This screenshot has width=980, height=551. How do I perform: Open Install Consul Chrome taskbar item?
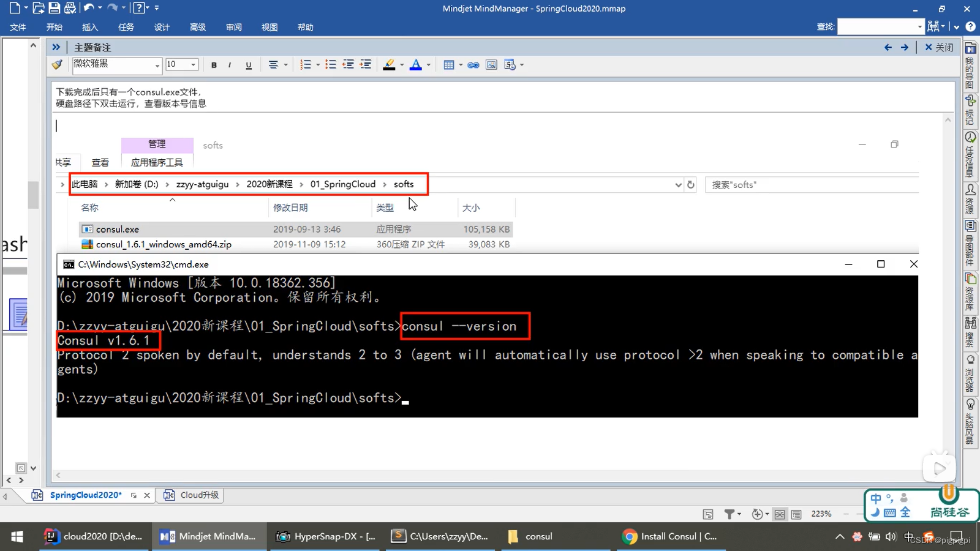pyautogui.click(x=670, y=536)
